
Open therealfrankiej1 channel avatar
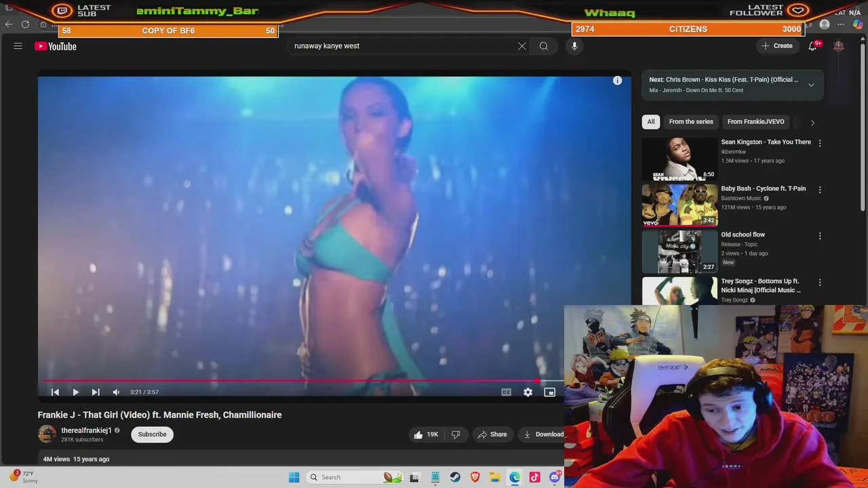tap(47, 434)
